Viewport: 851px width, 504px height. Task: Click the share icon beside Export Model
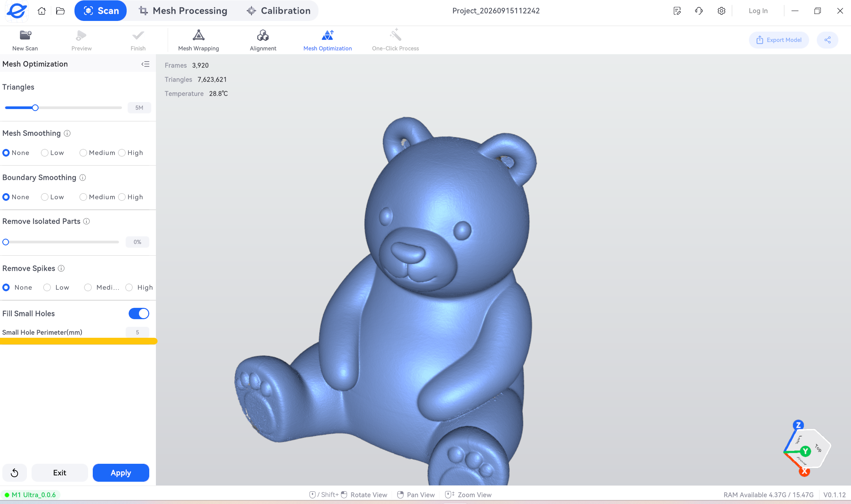click(x=827, y=40)
